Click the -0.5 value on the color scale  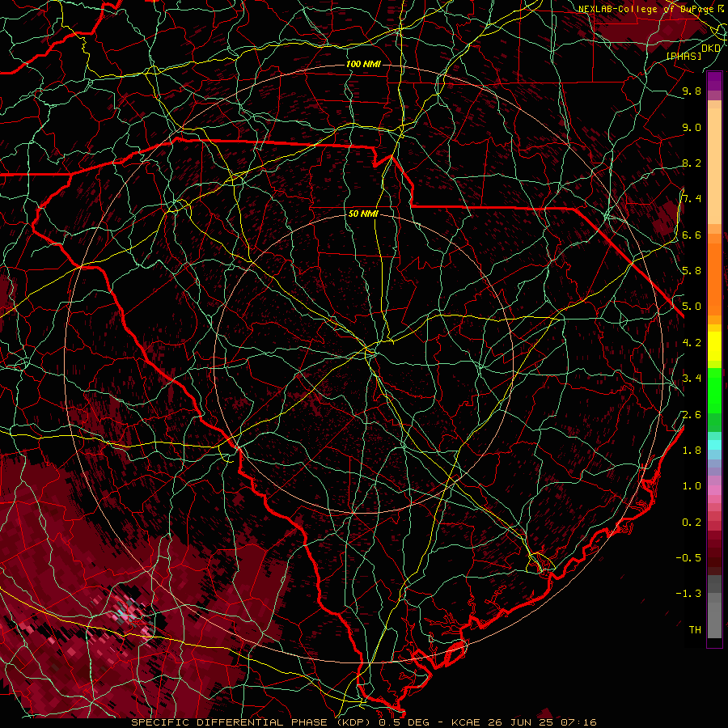(688, 558)
